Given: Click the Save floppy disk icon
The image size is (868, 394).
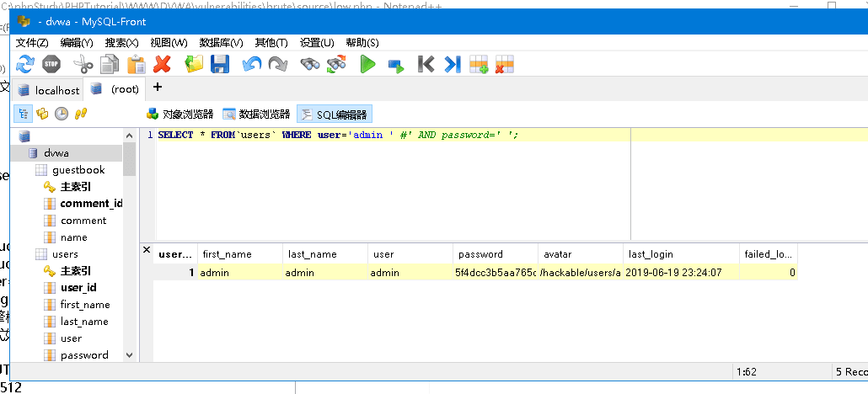Looking at the screenshot, I should 220,64.
